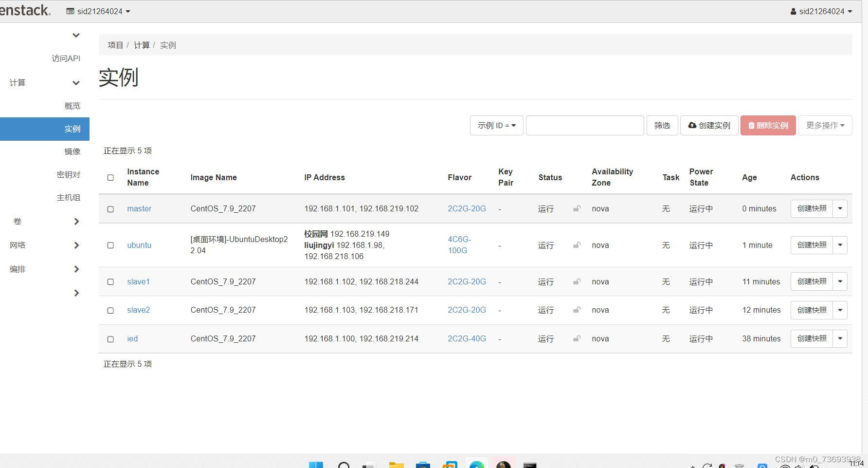Screen dimensions: 868x468
Task: Check the checkbox for the master instance
Action: 110,209
